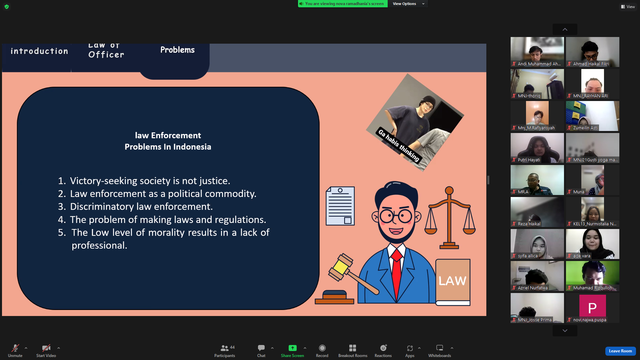Select syifa alifa's video tile
Image resolution: width=640 pixels, height=360 pixels.
537,244
